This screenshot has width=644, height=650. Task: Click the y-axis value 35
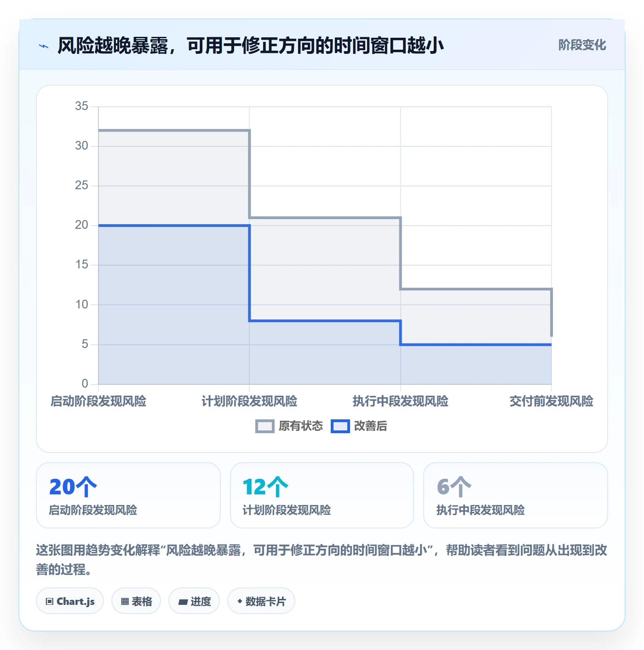[x=81, y=106]
